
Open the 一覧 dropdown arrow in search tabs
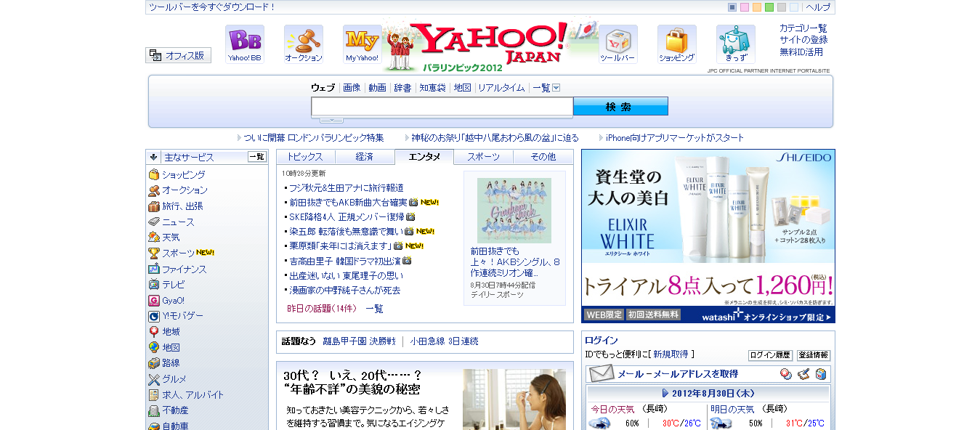point(556,88)
